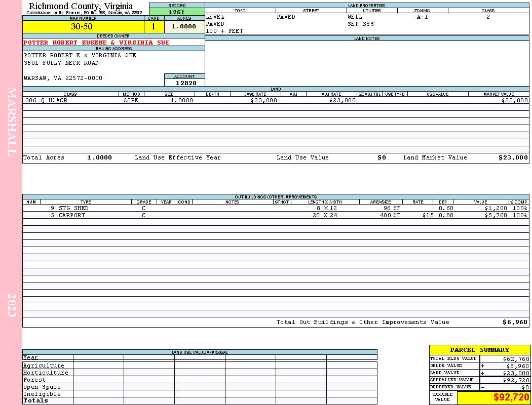The image size is (532, 405).
Task: Click the acres value 1.0000 at top
Action: click(184, 26)
